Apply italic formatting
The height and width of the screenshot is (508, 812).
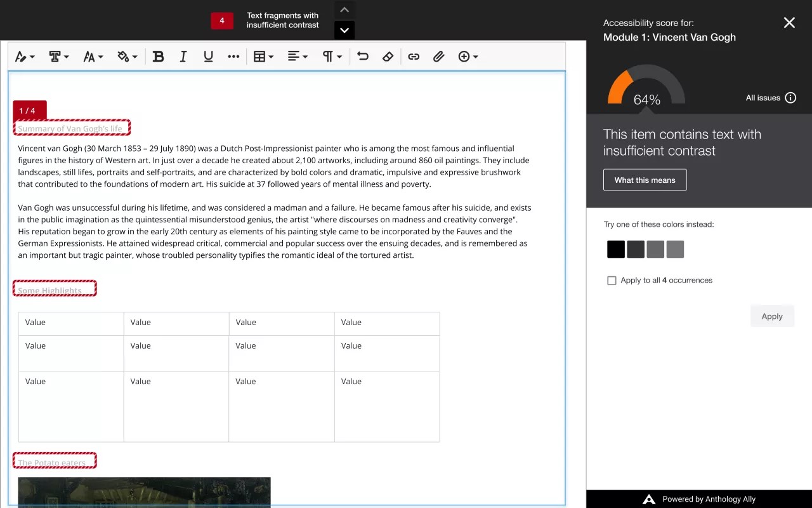click(183, 57)
